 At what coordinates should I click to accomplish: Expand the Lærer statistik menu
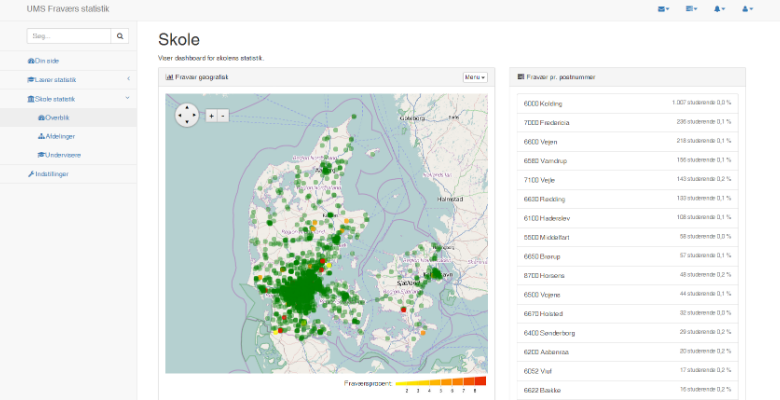click(68, 80)
